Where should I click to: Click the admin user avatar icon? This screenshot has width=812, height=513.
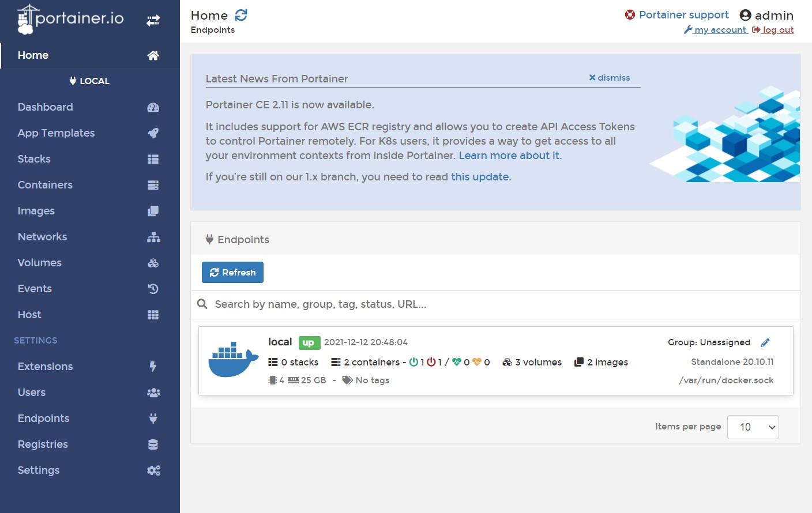pos(745,15)
